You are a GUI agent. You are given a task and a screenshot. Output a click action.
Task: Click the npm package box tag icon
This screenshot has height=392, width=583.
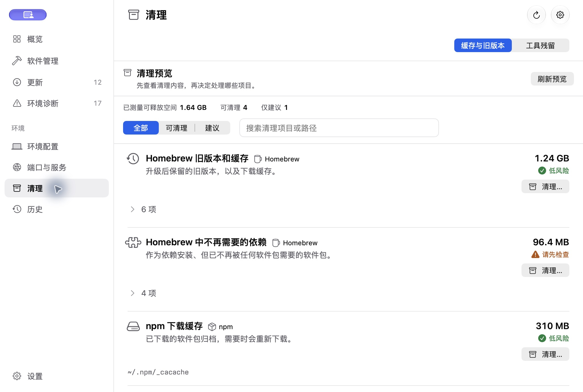(212, 327)
